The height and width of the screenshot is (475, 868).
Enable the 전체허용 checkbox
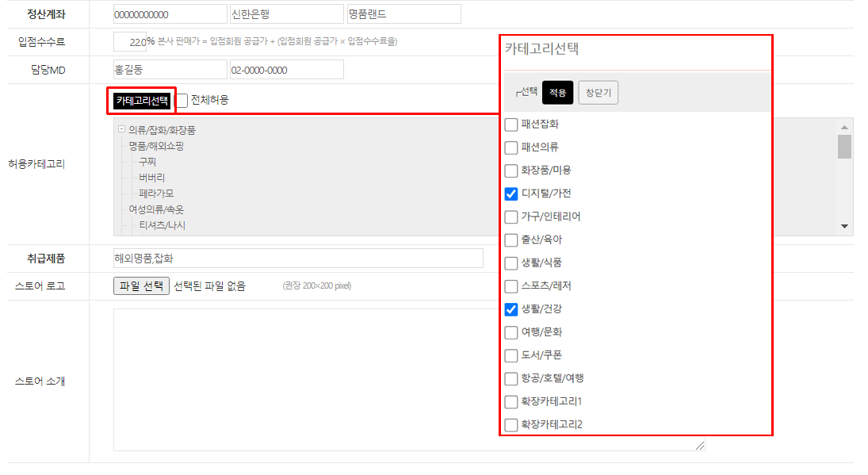(x=182, y=101)
